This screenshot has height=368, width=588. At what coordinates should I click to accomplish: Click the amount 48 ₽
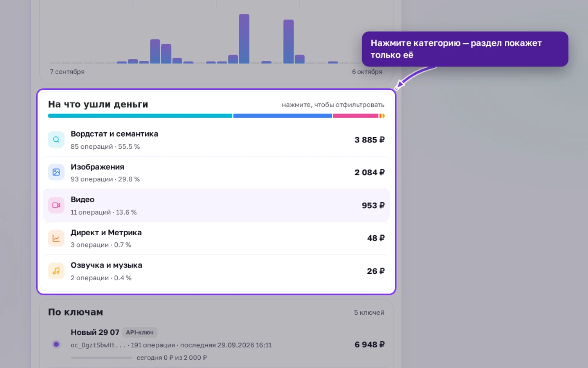pyautogui.click(x=376, y=238)
